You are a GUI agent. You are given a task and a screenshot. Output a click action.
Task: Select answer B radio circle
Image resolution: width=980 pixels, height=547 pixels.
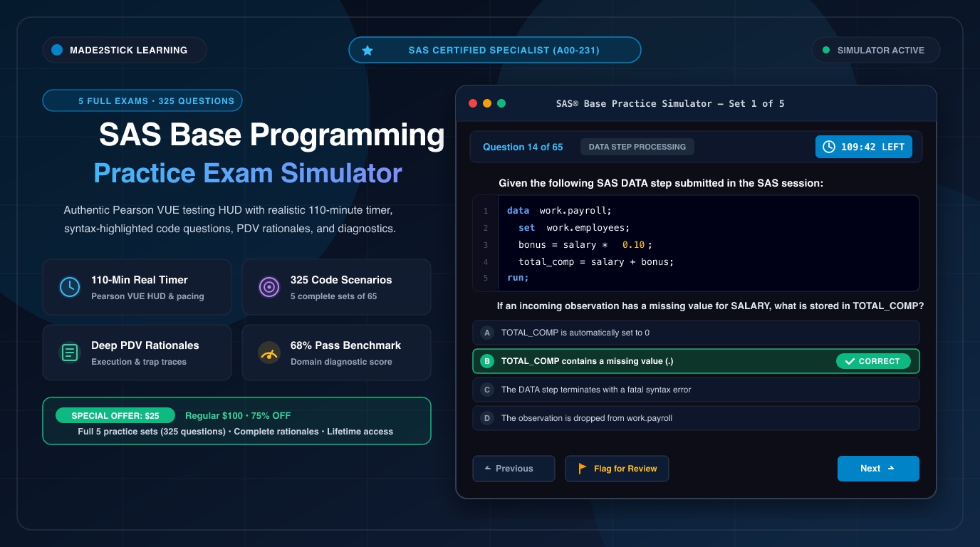(487, 361)
